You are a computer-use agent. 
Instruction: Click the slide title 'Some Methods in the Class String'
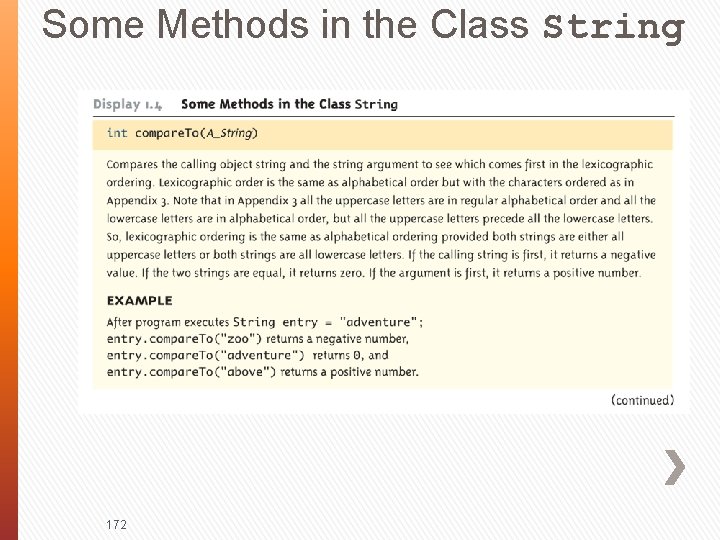pyautogui.click(x=363, y=25)
